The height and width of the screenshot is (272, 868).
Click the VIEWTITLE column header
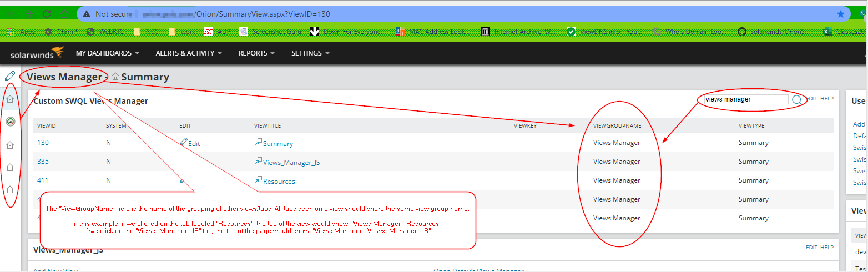pyautogui.click(x=268, y=126)
